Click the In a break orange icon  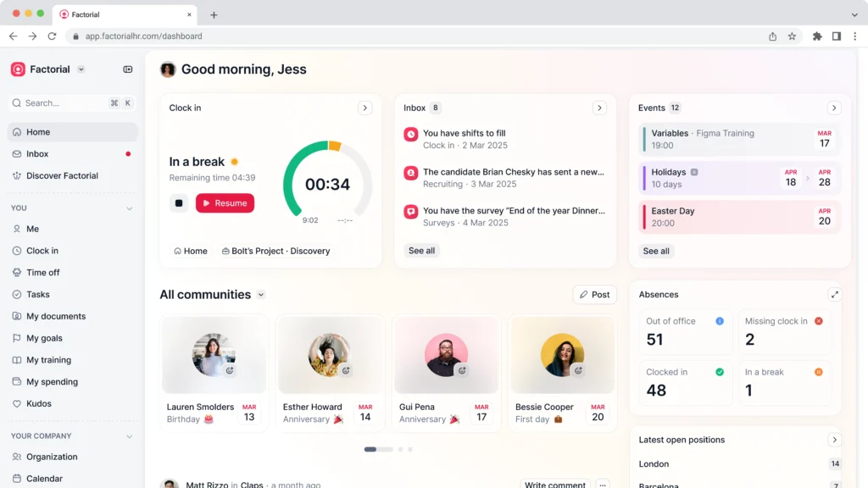point(819,372)
